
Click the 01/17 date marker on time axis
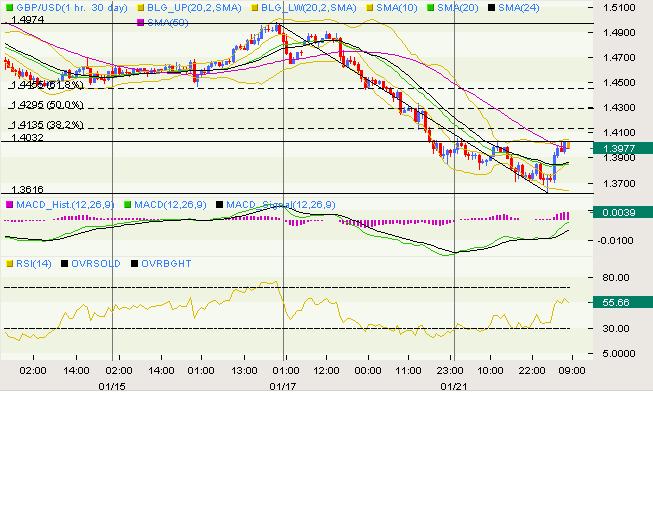point(283,384)
